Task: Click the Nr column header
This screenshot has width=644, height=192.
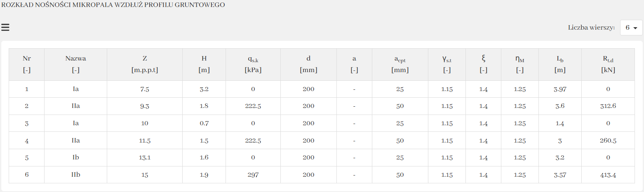Action: coord(27,64)
